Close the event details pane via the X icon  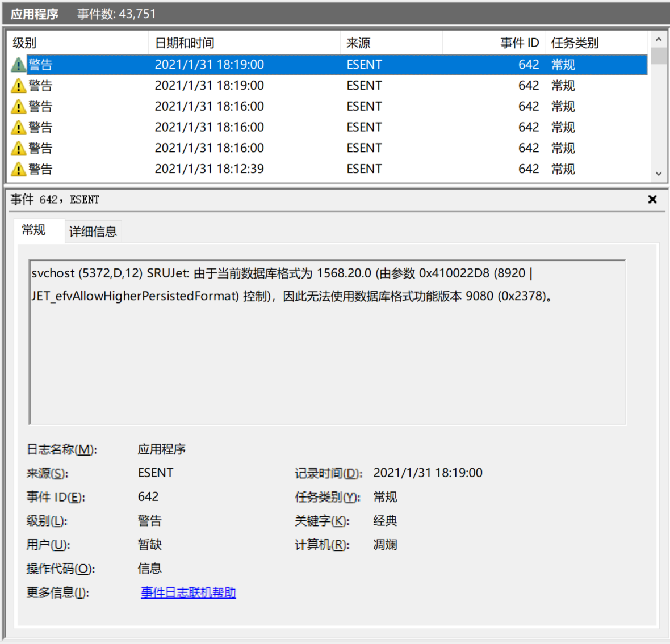click(x=652, y=199)
